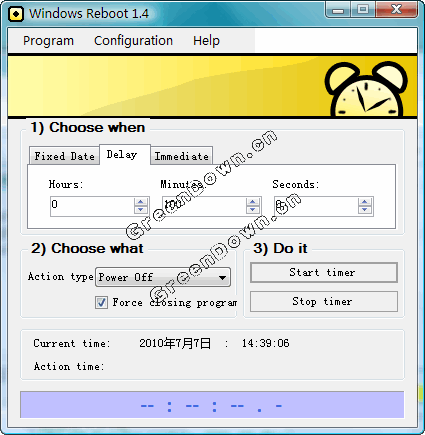The height and width of the screenshot is (435, 425).
Task: Toggle the Force closing program checkbox
Action: coord(101,302)
